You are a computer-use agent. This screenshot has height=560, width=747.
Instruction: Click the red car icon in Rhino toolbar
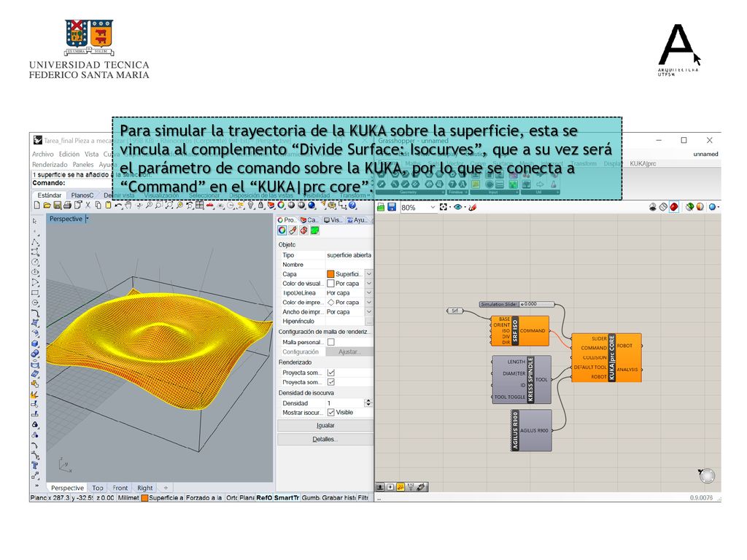209,205
